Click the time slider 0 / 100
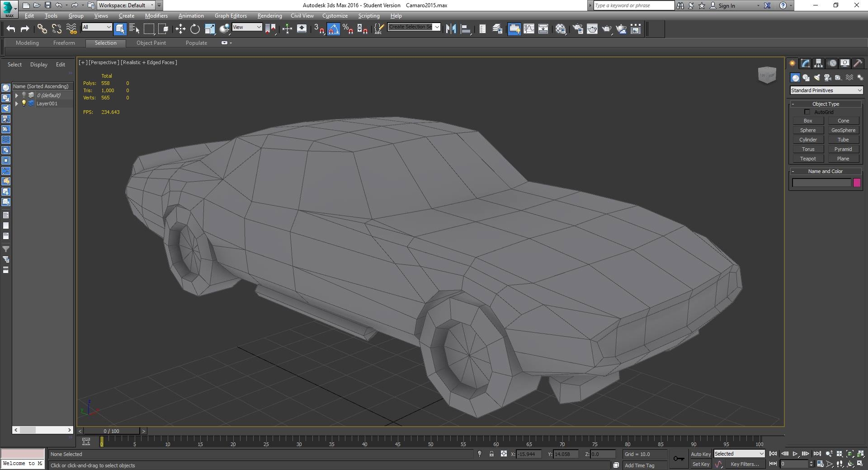The height and width of the screenshot is (470, 868). [x=112, y=431]
